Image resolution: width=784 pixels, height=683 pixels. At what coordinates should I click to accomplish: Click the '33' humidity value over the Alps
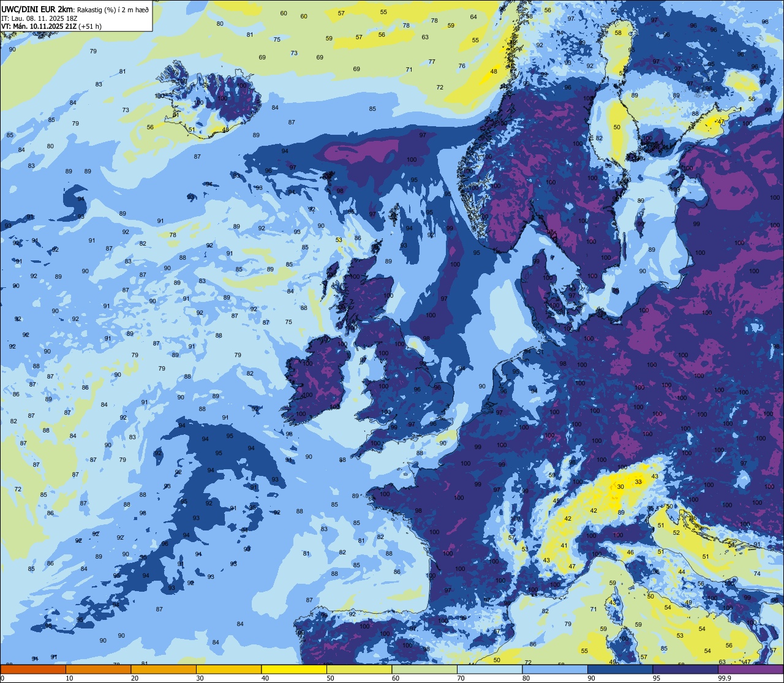pos(638,482)
